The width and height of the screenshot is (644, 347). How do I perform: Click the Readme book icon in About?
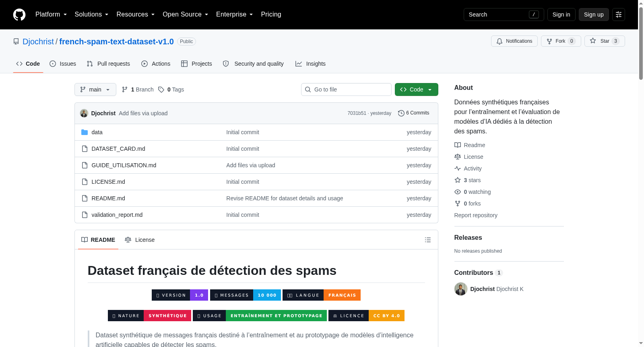(x=458, y=145)
